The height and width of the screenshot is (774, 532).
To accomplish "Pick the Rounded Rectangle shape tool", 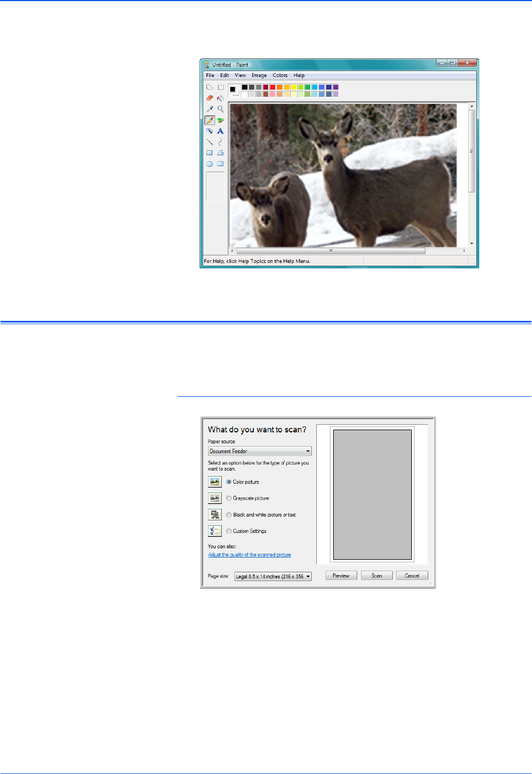I will (221, 163).
